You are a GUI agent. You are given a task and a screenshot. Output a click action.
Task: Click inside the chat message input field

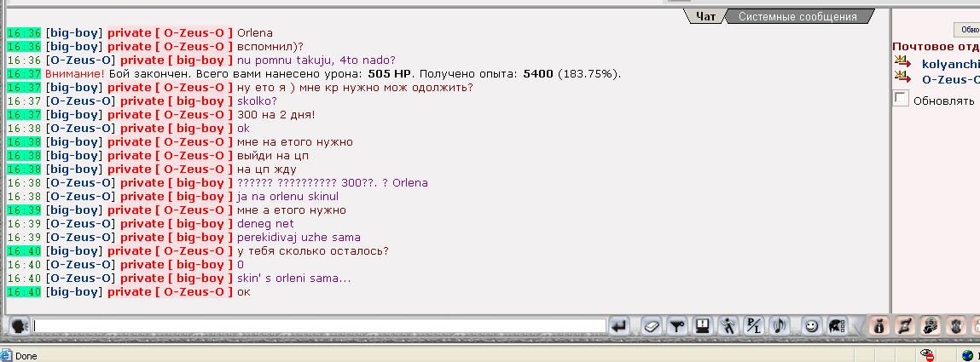(x=319, y=325)
